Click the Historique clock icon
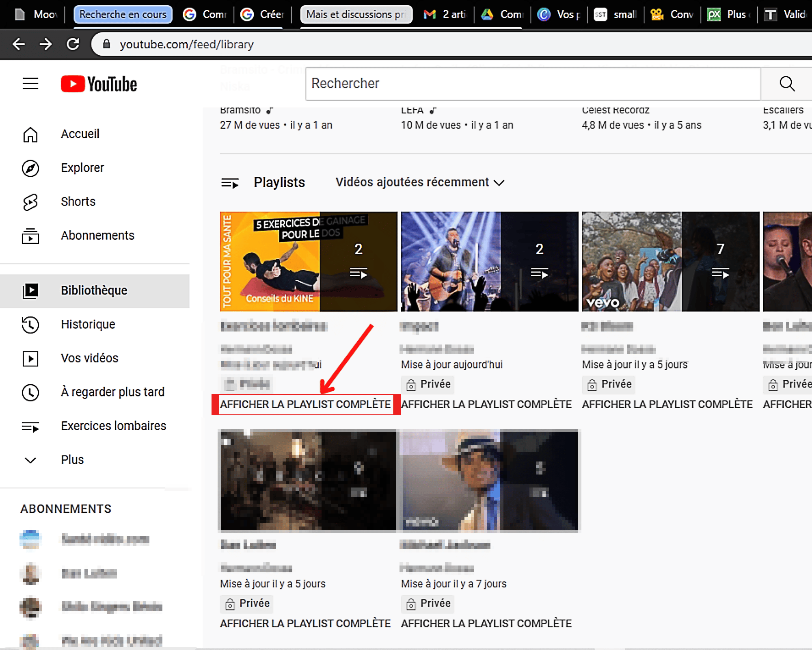This screenshot has width=812, height=650. pyautogui.click(x=30, y=325)
